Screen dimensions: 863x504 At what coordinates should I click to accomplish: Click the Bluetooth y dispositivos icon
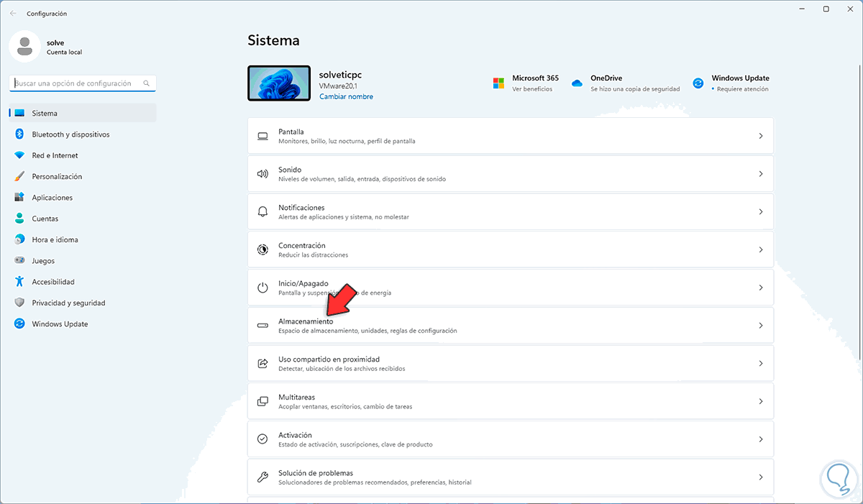click(x=19, y=134)
